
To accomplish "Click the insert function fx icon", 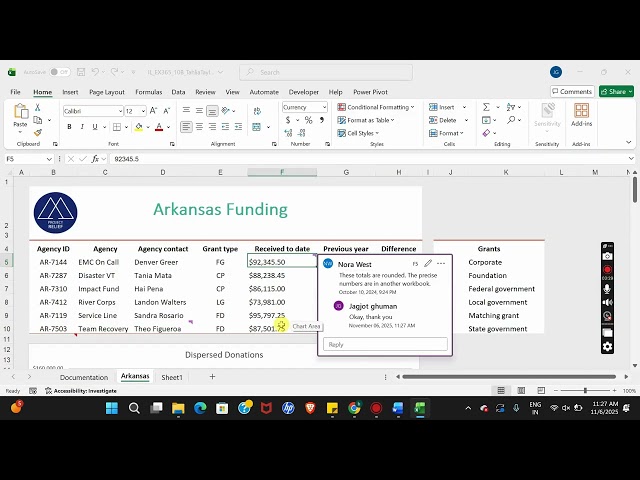I will tap(95, 159).
